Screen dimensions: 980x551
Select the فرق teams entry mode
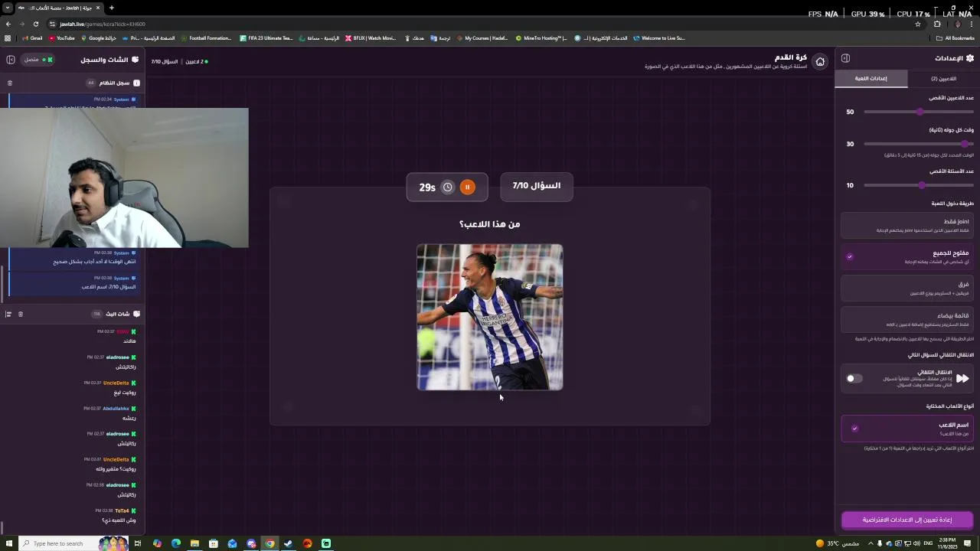907,288
